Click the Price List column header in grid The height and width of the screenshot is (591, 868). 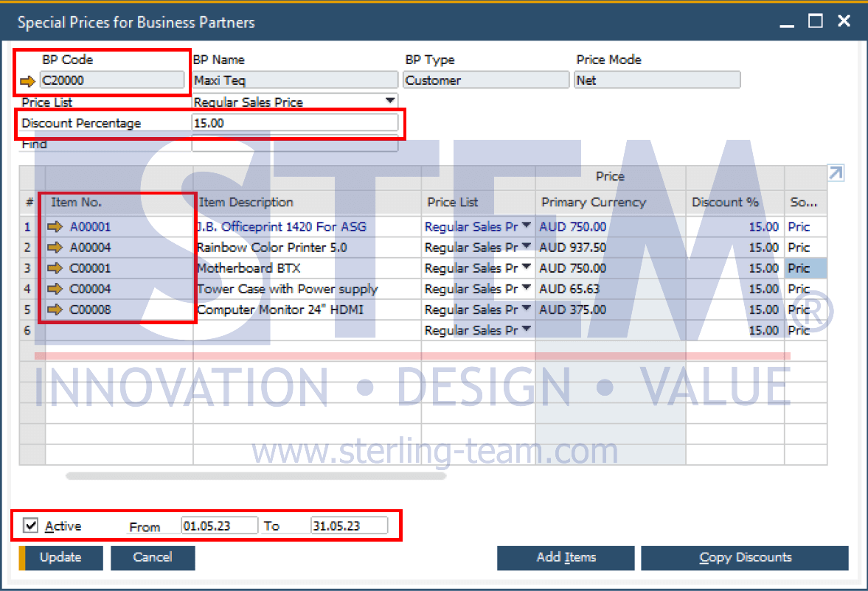[x=479, y=203]
